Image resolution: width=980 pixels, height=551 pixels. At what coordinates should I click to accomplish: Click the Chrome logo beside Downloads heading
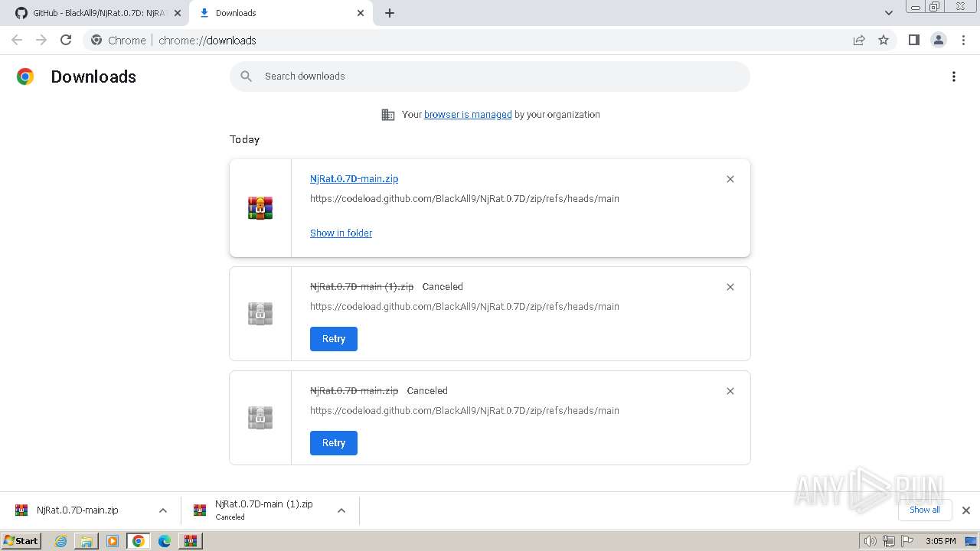(x=25, y=77)
